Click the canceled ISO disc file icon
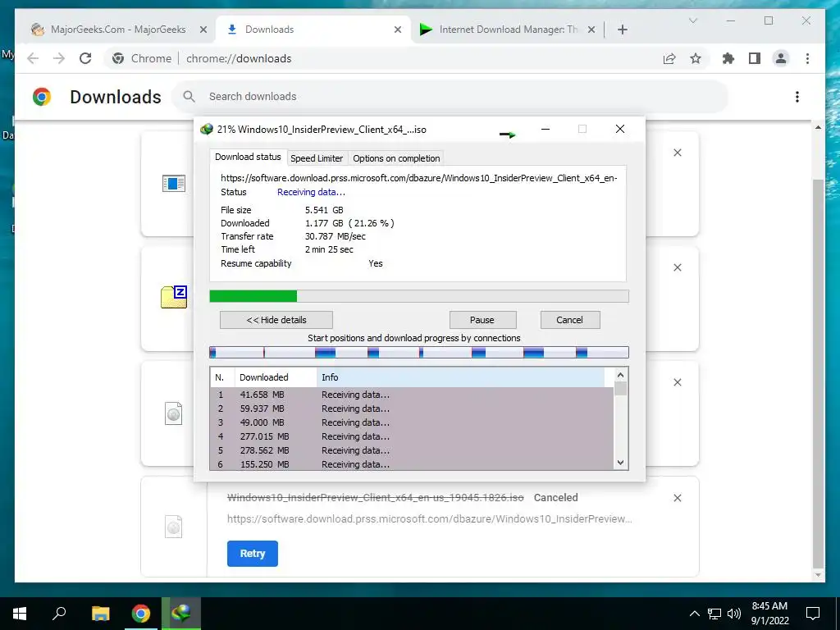The height and width of the screenshot is (630, 840). 174,527
